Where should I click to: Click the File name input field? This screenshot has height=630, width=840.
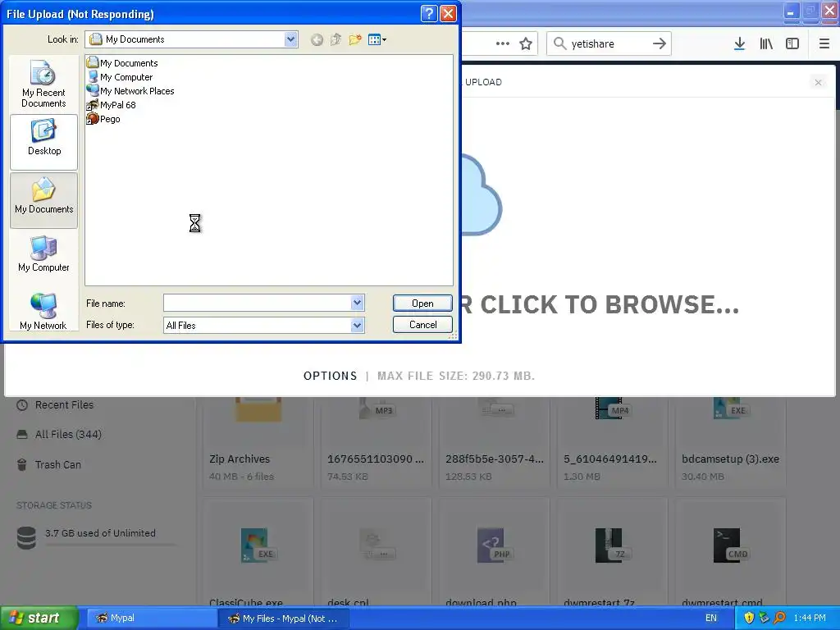[257, 304]
